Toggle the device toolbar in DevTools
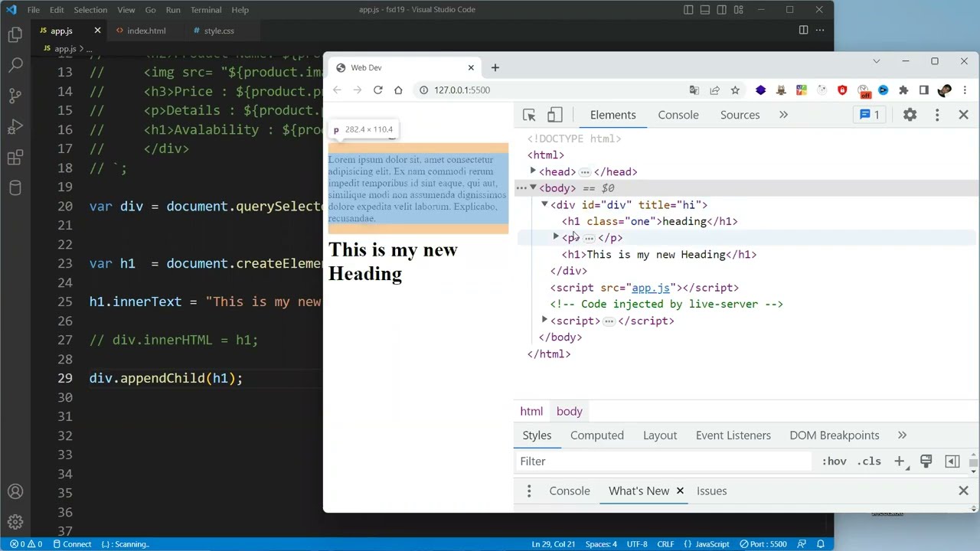 [555, 115]
